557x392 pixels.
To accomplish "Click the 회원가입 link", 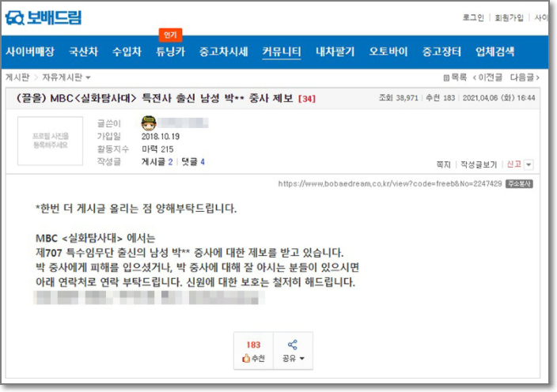I will (x=509, y=17).
